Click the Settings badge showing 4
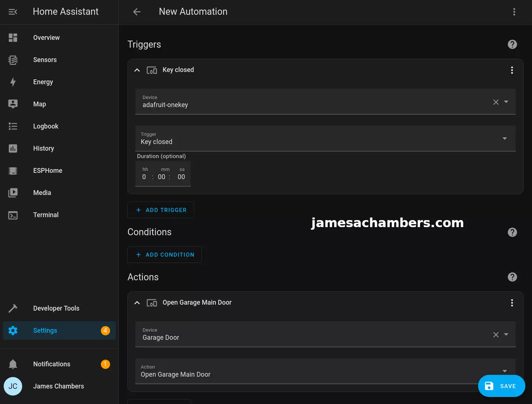Viewport: 532px width, 404px height. coord(105,331)
